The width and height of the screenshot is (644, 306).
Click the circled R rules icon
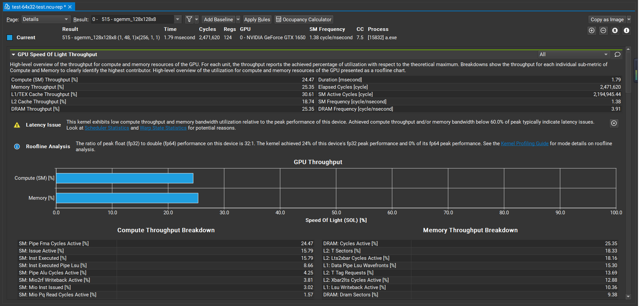tap(615, 31)
